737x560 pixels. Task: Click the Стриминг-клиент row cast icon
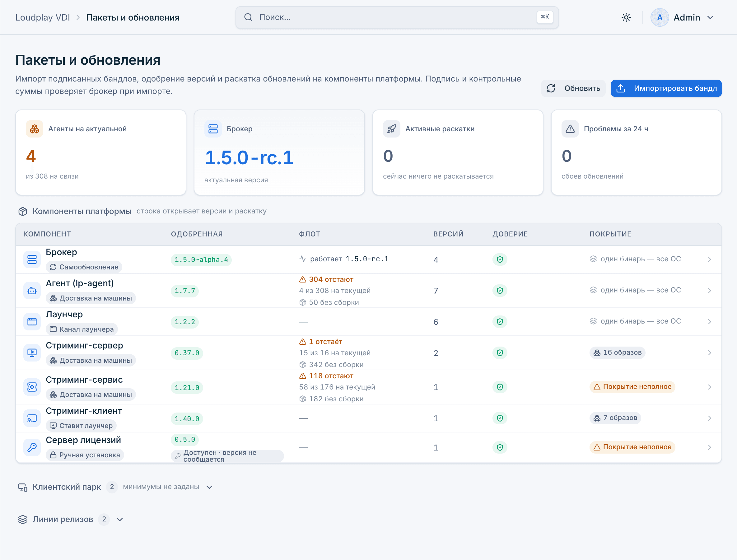tap(32, 418)
